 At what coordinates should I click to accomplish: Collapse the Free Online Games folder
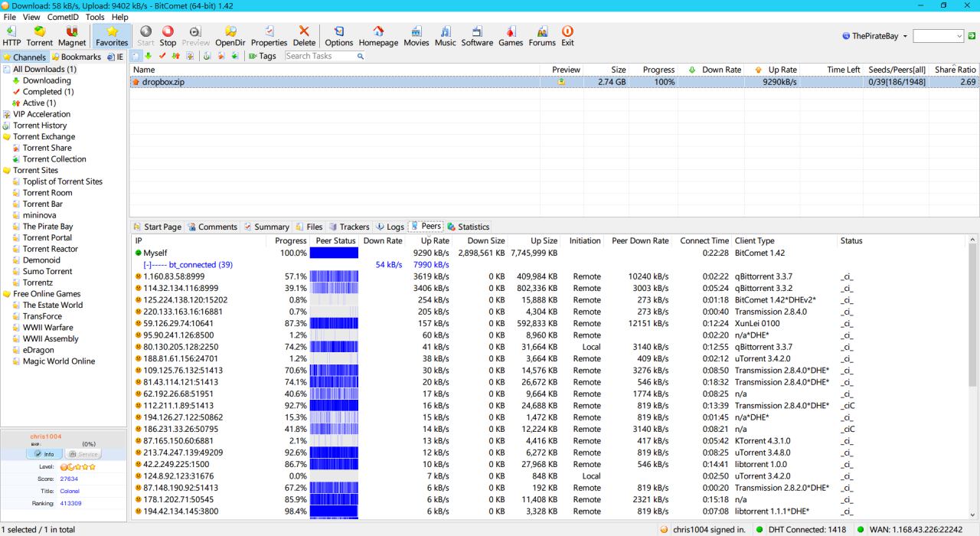tap(7, 294)
